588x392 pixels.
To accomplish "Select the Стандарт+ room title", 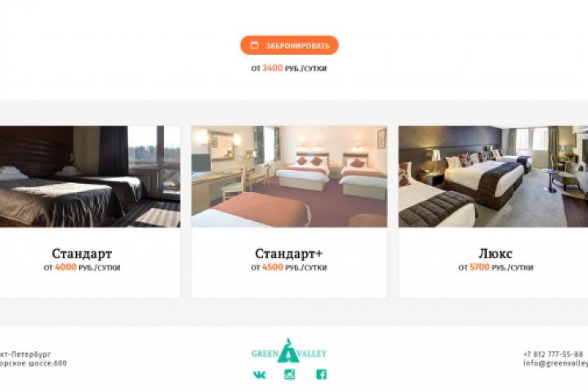I will (289, 254).
